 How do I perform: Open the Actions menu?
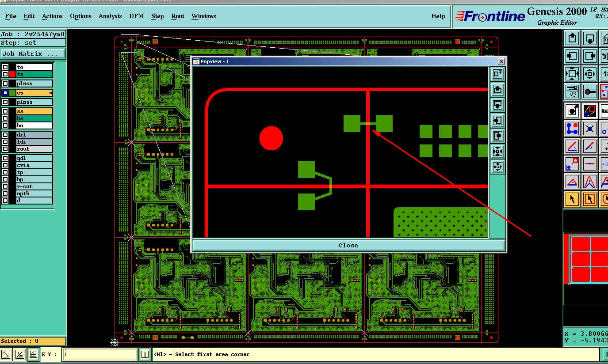[x=52, y=16]
